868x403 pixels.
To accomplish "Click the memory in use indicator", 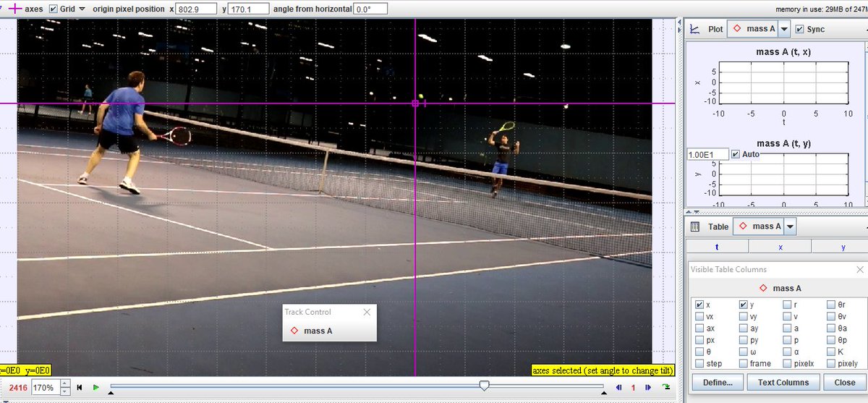I will (x=821, y=9).
